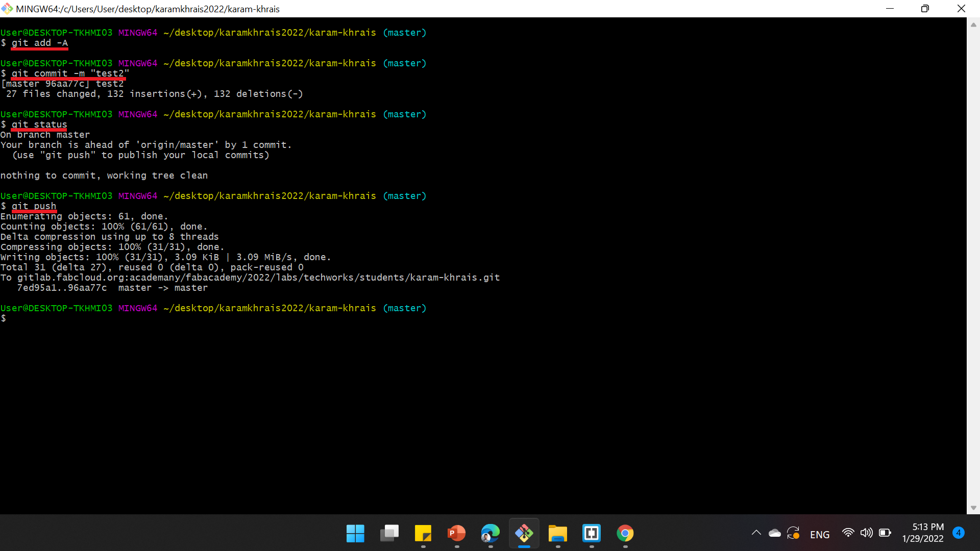Open the OneDrive cloud tray icon
980x551 pixels.
(x=775, y=533)
